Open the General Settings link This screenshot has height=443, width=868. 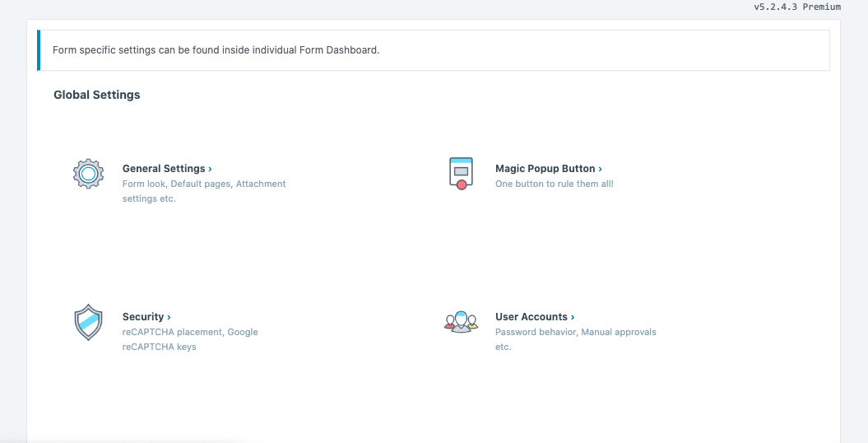click(x=164, y=169)
